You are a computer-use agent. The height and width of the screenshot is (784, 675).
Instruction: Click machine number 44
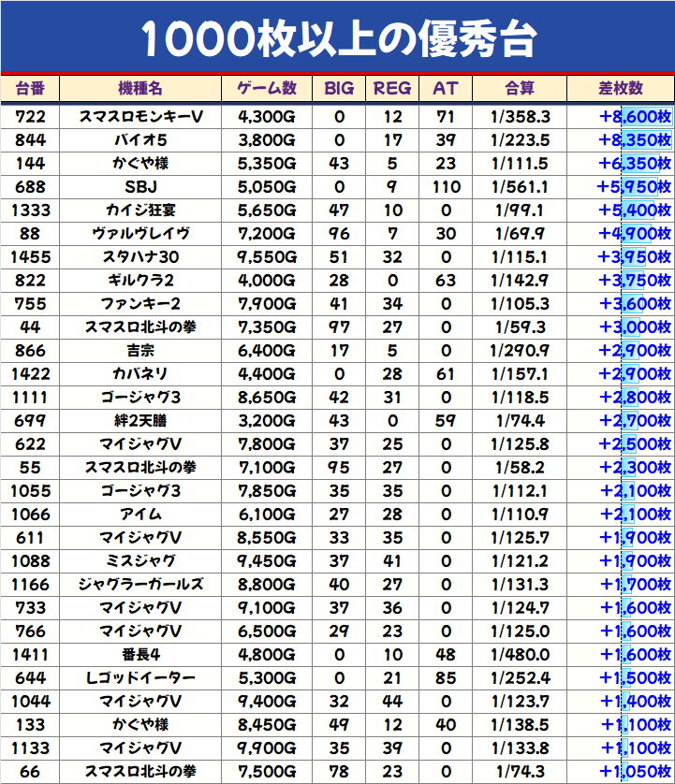coord(30,327)
